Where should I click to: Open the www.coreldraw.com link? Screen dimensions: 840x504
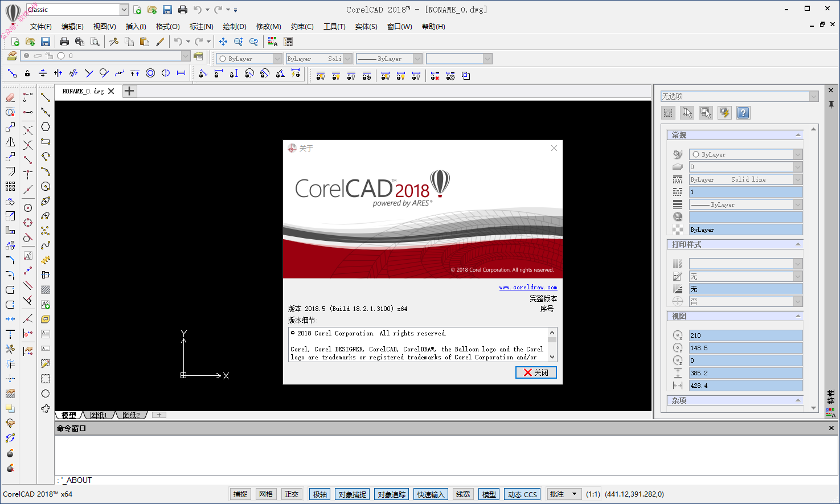528,288
